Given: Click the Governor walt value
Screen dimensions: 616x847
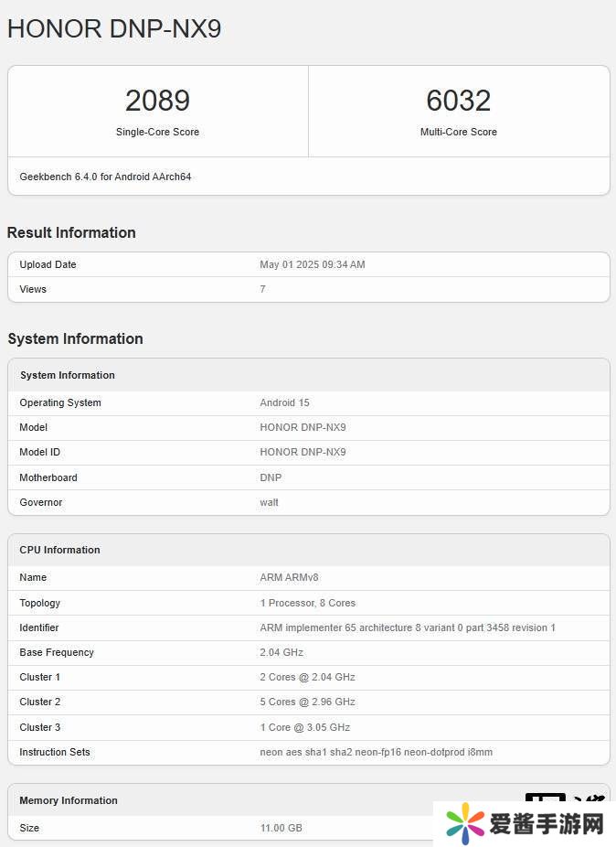Looking at the screenshot, I should (270, 502).
